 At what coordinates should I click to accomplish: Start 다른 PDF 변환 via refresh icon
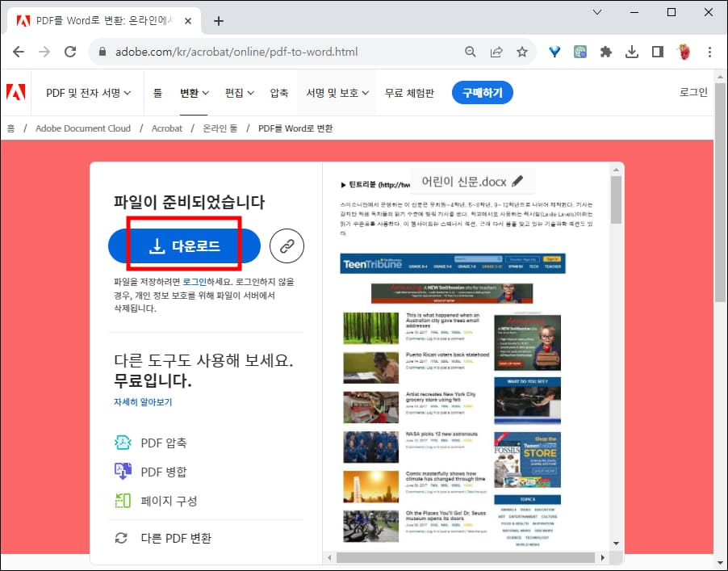coord(123,537)
